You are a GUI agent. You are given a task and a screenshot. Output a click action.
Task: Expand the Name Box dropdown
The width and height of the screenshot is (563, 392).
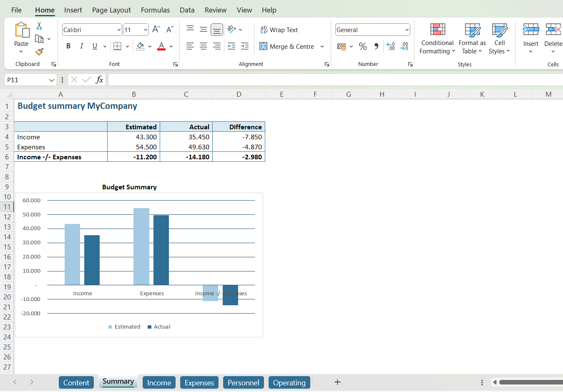(x=52, y=80)
